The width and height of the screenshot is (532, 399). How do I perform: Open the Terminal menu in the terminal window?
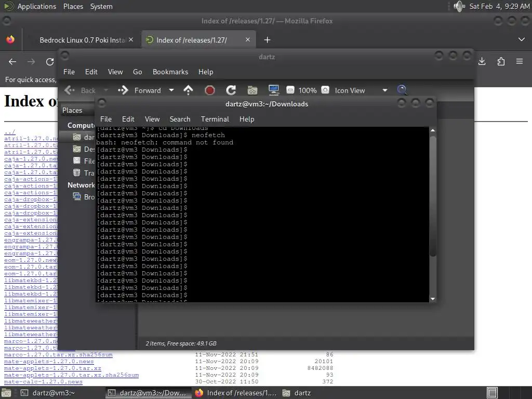(x=215, y=119)
